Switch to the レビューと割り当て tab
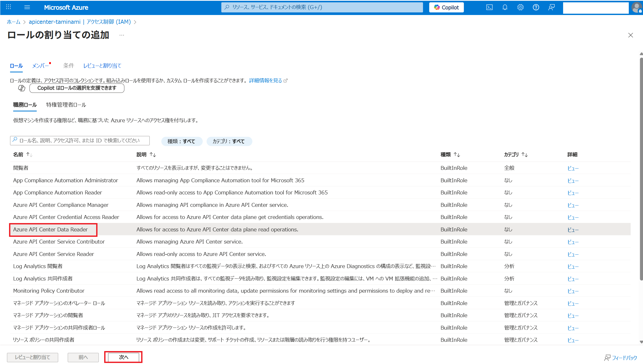643x364 pixels. [x=102, y=66]
